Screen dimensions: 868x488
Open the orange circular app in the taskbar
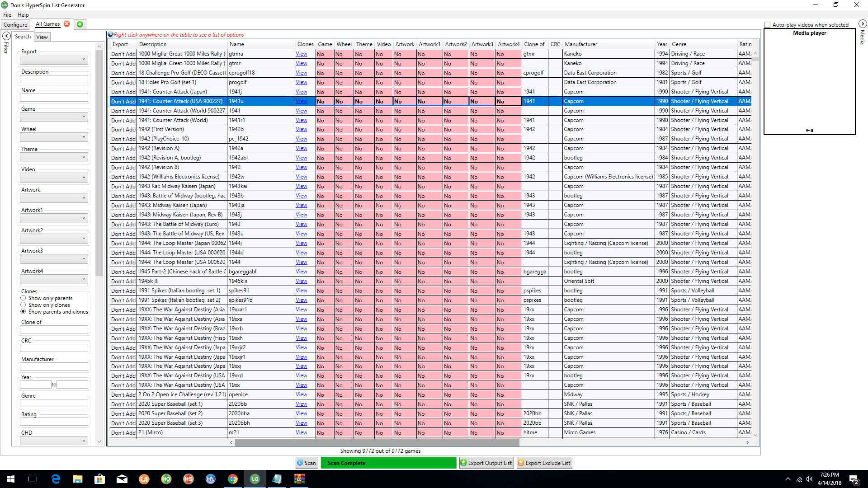click(x=144, y=479)
